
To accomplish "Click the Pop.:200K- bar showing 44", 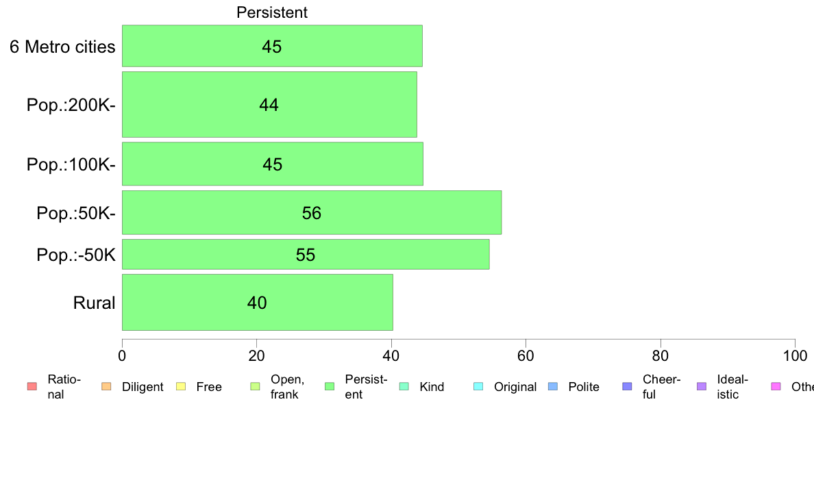I will tap(269, 104).
